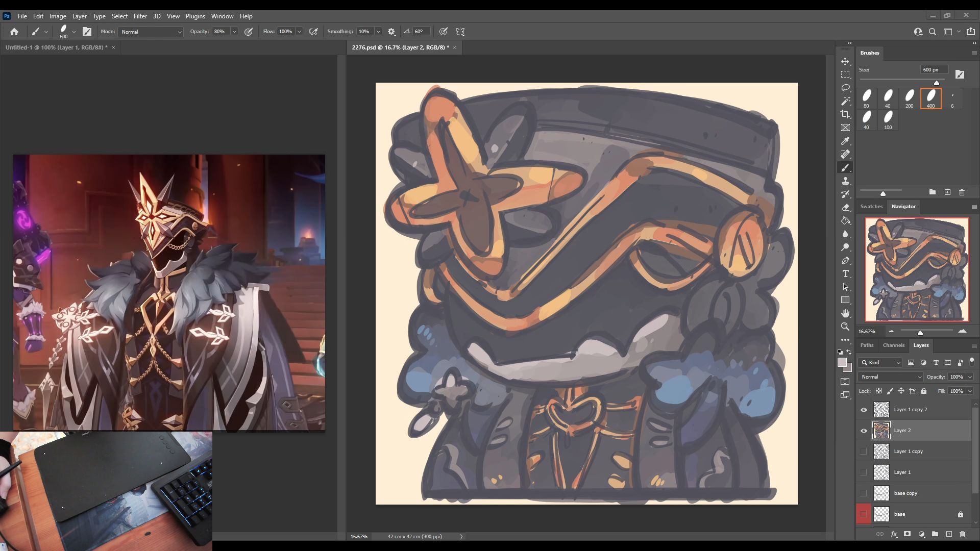This screenshot has width=980, height=551.
Task: Switch to the Channels tab
Action: 893,345
